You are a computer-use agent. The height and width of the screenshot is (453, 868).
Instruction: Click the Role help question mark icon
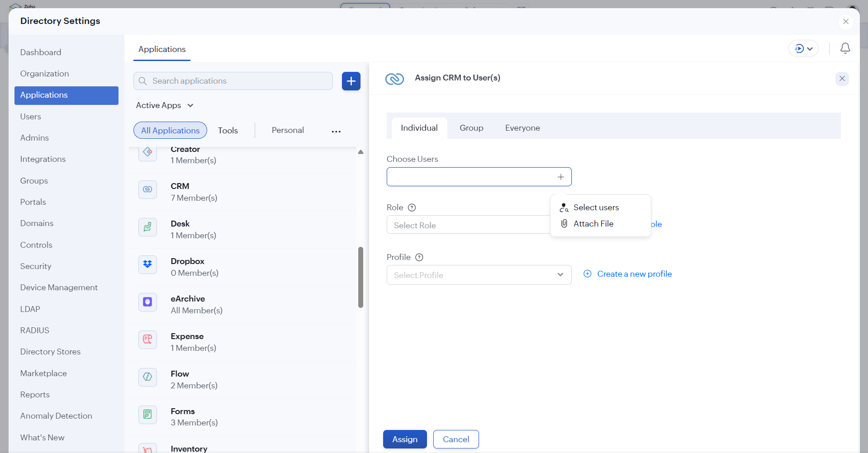412,208
